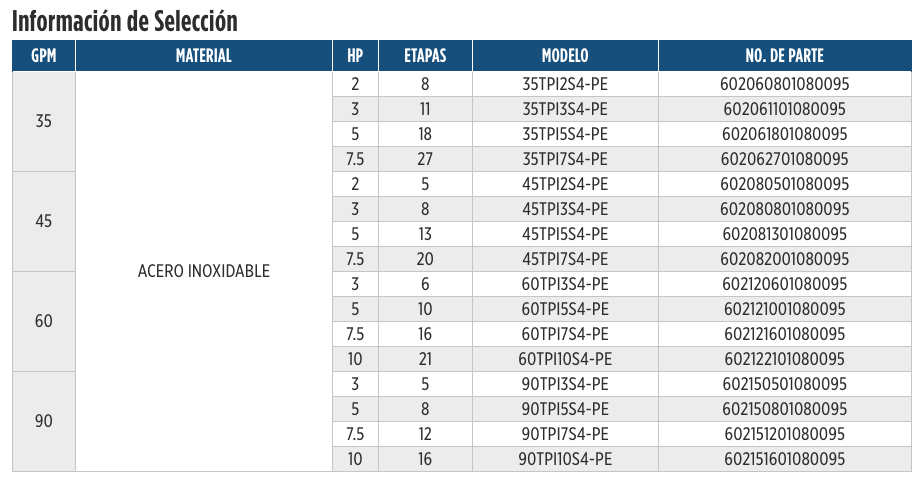Click the GPM column header
This screenshot has width=922, height=482.
[x=44, y=56]
